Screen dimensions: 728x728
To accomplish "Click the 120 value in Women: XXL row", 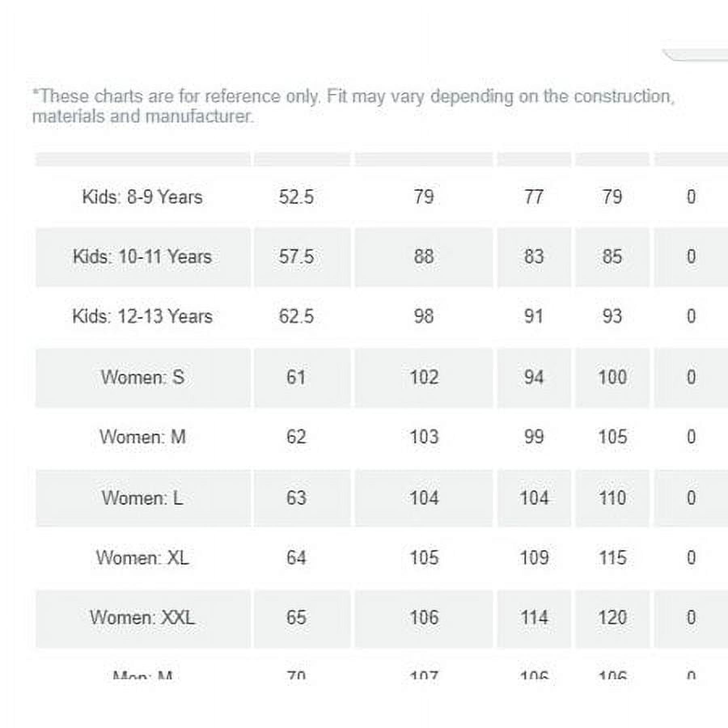I will click(x=612, y=618).
